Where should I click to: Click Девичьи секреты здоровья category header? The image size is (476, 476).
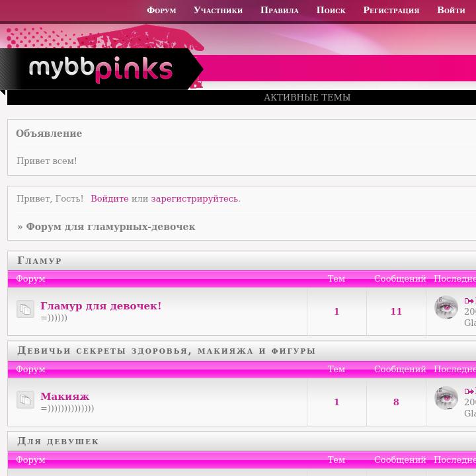[x=167, y=350]
